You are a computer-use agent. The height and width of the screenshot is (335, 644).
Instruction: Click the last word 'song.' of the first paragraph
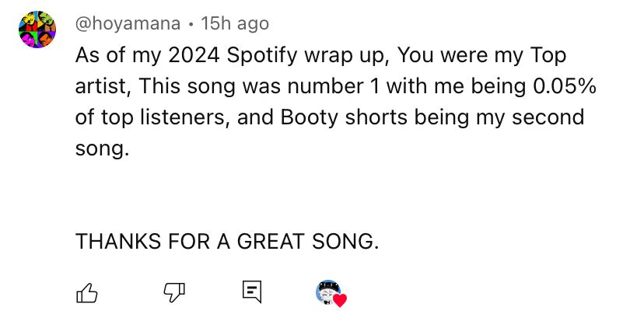point(102,148)
